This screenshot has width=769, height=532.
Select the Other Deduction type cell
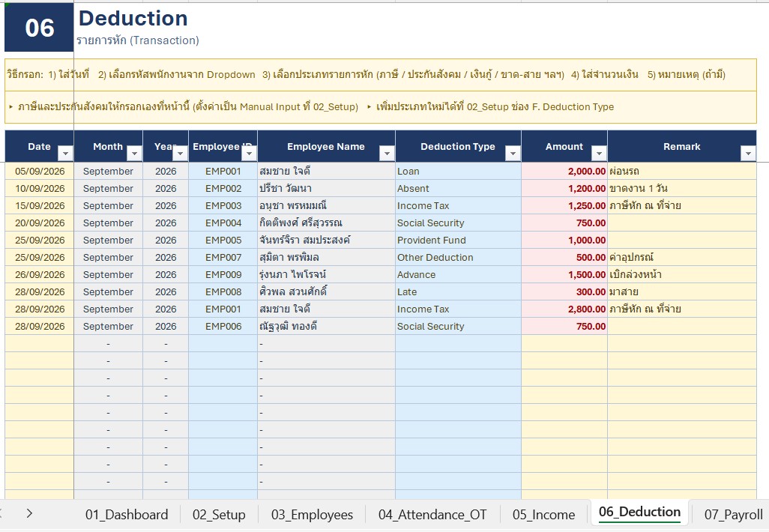(458, 258)
